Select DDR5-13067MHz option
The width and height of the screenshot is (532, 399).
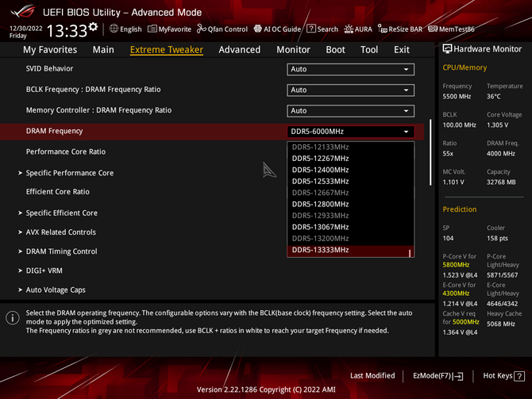coord(350,227)
